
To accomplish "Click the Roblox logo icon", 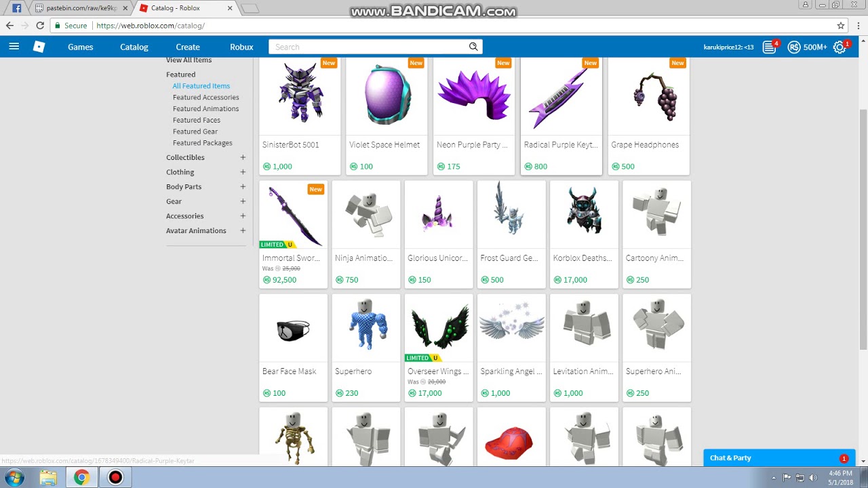I will click(39, 47).
